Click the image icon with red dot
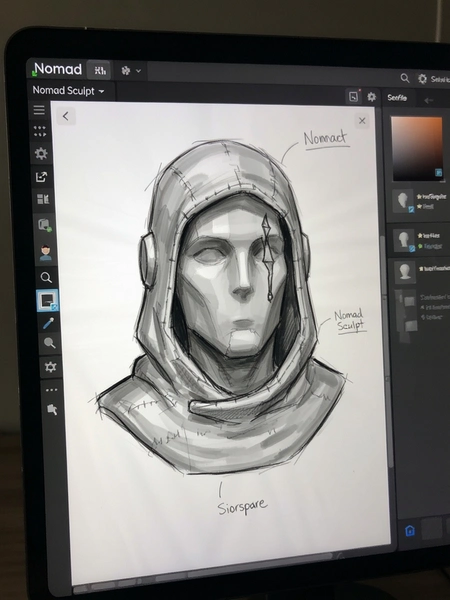The height and width of the screenshot is (600, 450). coord(354,96)
